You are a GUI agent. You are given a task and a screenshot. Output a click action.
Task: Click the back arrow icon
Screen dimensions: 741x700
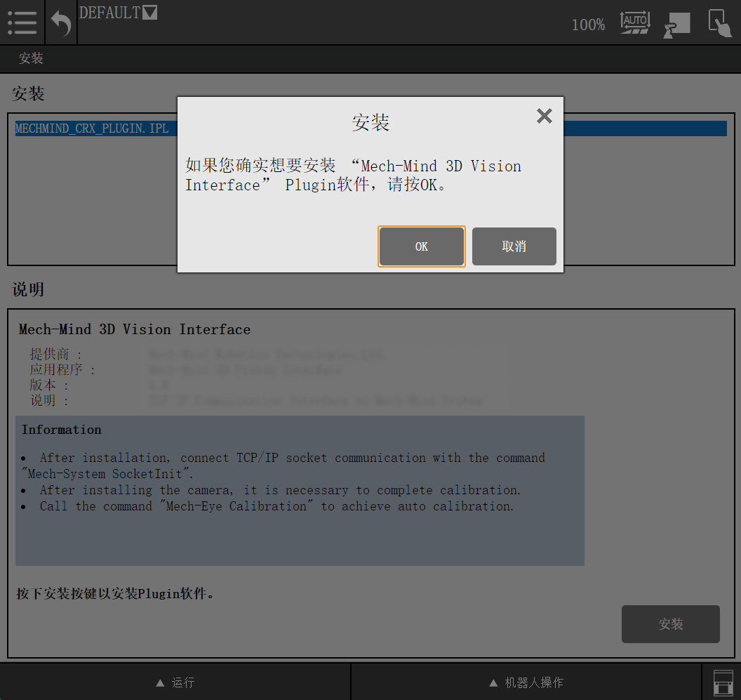(61, 22)
